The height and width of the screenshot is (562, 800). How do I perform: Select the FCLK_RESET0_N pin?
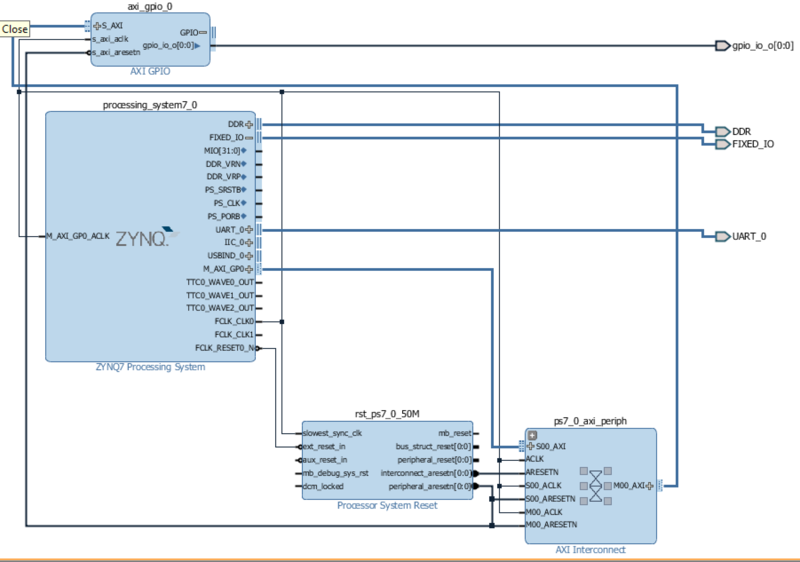click(x=225, y=348)
